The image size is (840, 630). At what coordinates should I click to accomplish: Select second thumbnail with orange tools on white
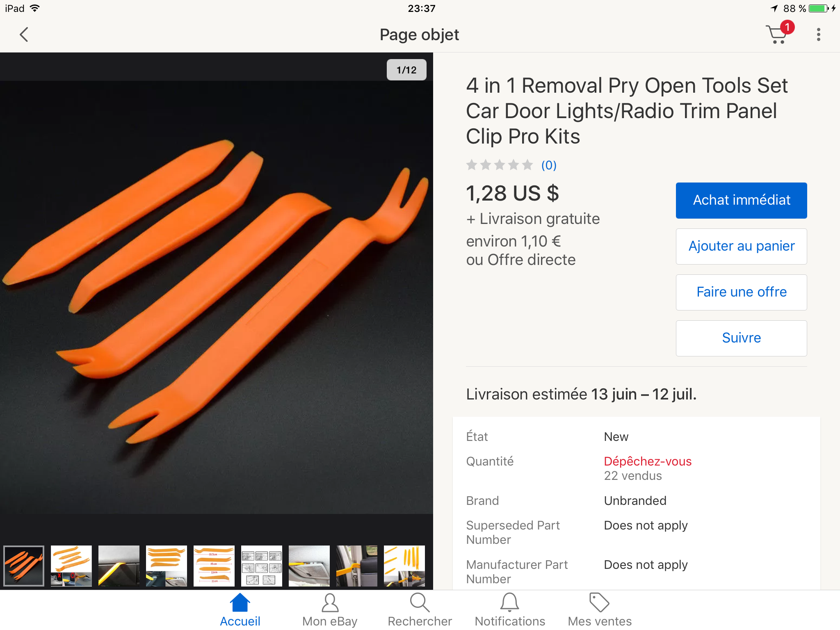(x=71, y=566)
